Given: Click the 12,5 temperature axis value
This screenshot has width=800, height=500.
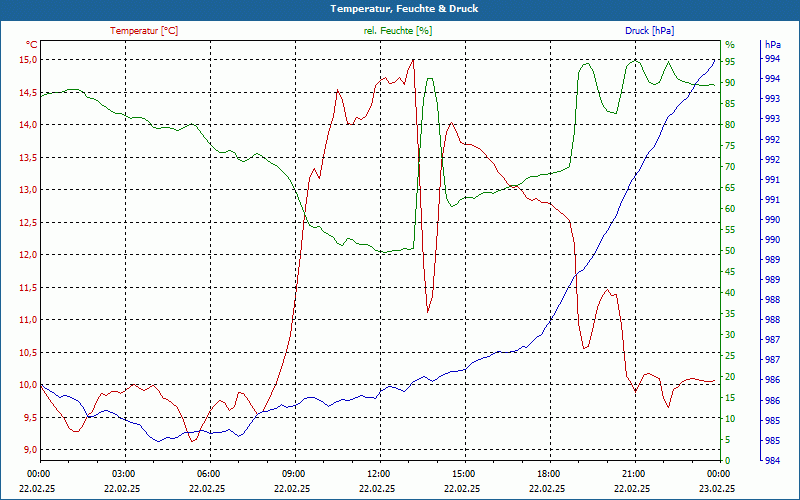Looking at the screenshot, I should (29, 222).
